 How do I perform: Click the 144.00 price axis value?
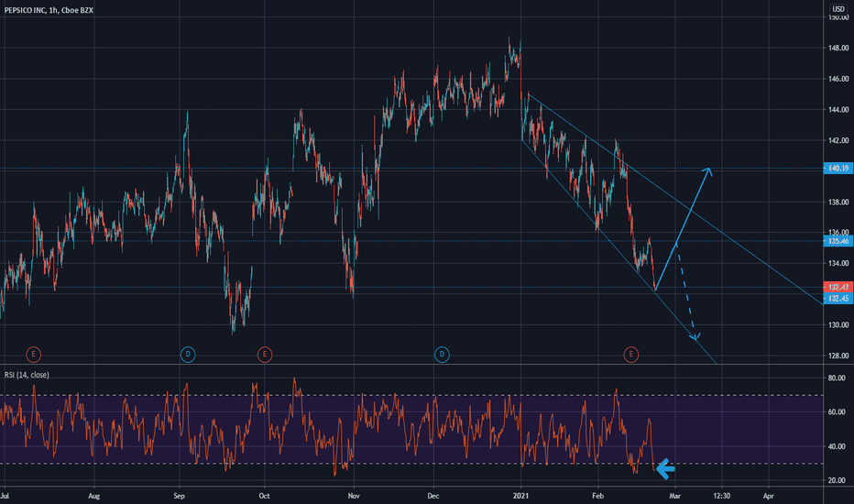click(838, 110)
